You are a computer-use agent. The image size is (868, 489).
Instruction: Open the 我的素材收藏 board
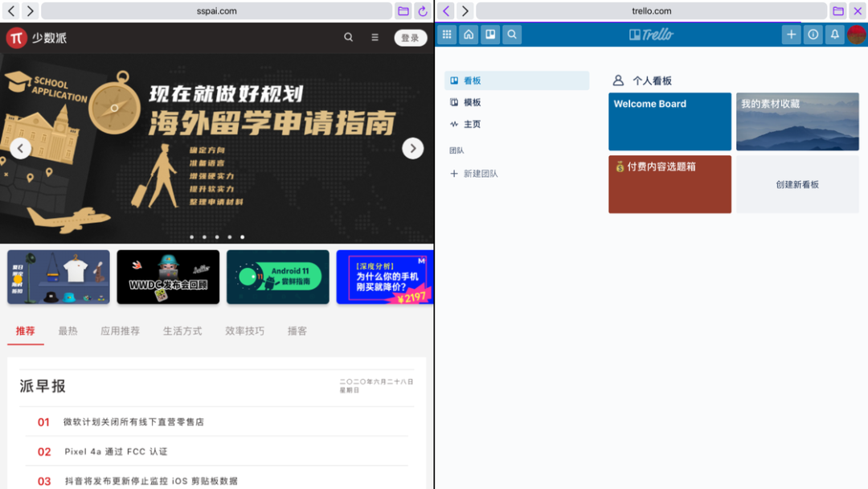coord(797,121)
